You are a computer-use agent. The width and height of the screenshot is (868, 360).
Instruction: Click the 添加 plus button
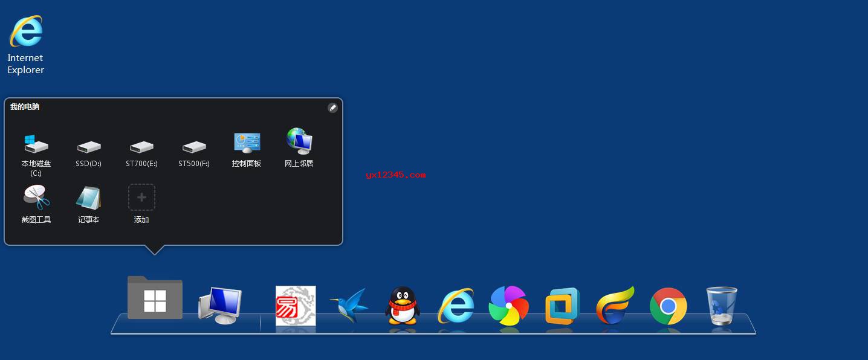pyautogui.click(x=141, y=198)
